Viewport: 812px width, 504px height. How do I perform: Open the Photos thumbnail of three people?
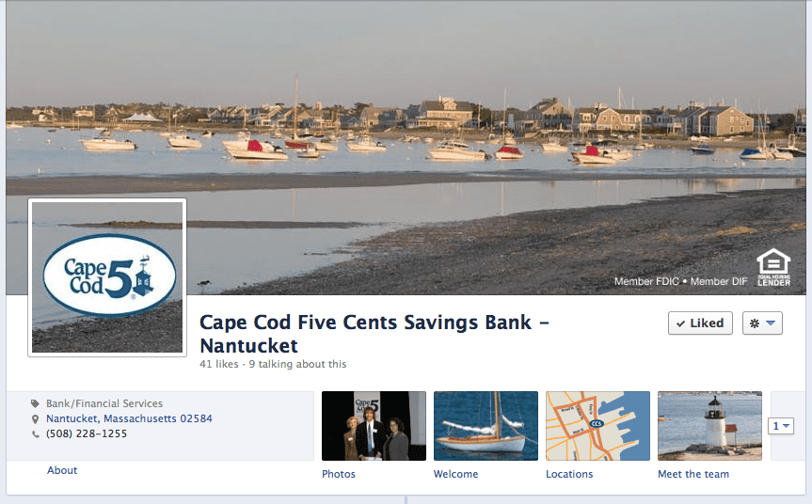[374, 426]
